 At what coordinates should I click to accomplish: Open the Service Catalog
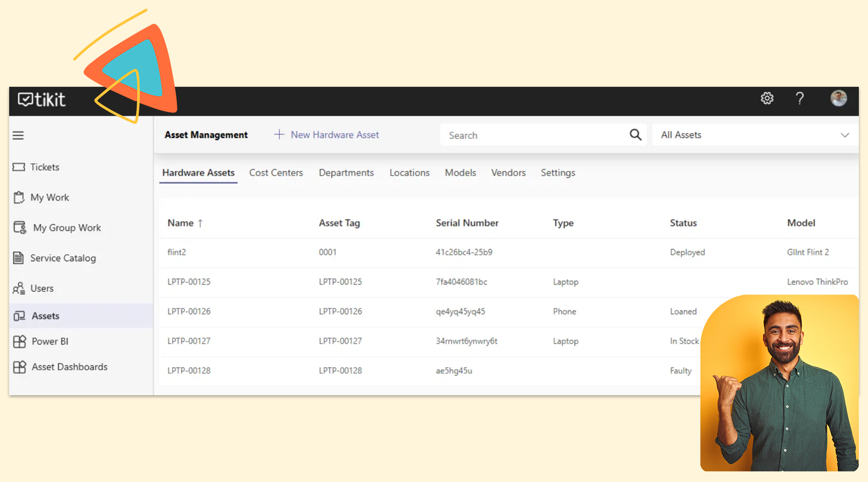(x=63, y=258)
